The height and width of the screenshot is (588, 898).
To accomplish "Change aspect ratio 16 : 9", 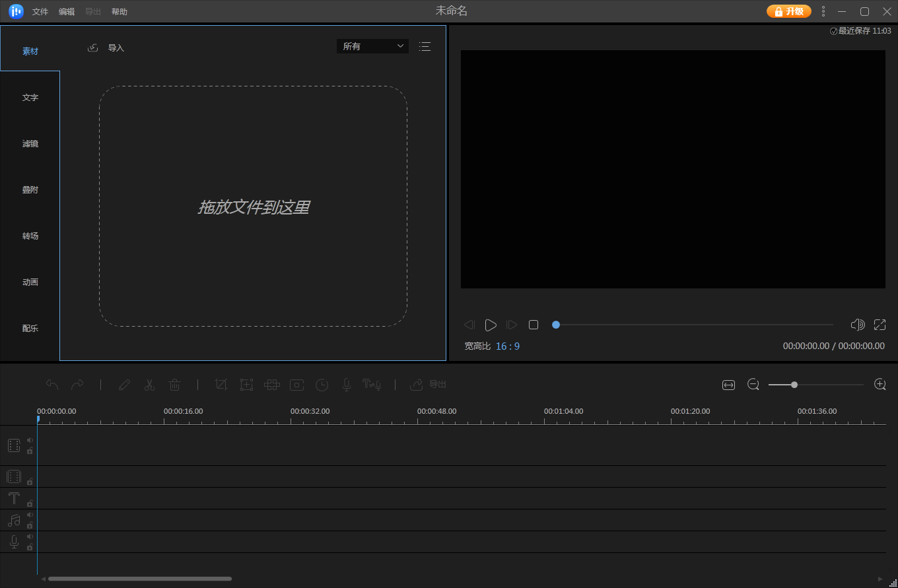I will pos(508,346).
